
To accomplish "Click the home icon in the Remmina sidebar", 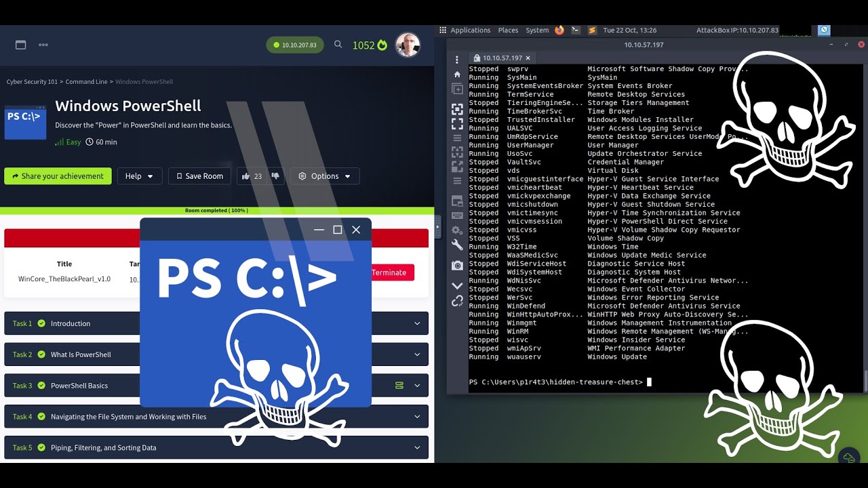I will (x=457, y=75).
